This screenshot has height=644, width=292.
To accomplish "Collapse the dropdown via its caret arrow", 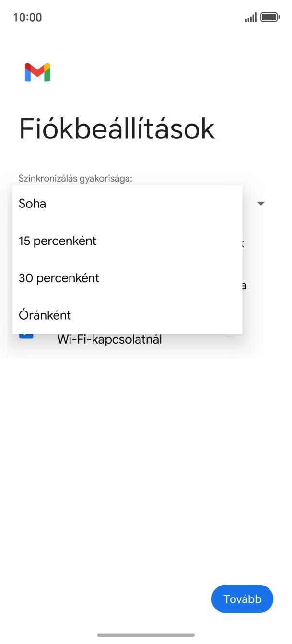I will pyautogui.click(x=261, y=203).
